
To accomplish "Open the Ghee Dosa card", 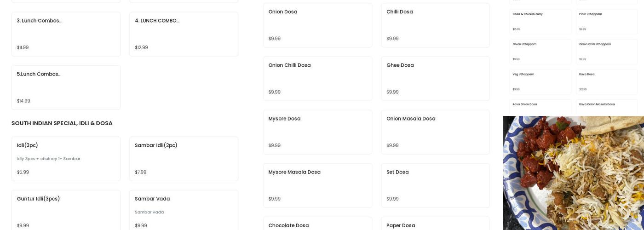I will (x=435, y=79).
